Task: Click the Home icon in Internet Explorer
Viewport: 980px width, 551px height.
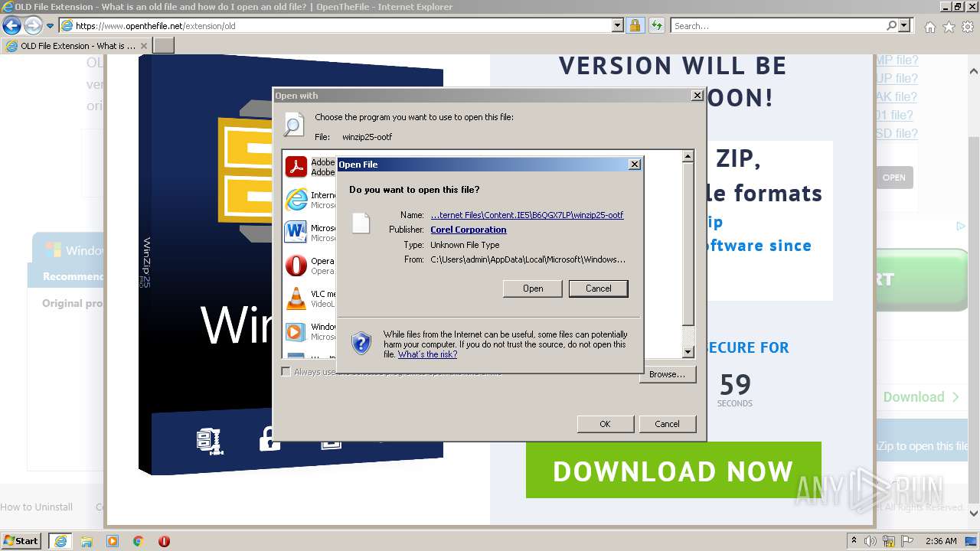Action: coord(929,27)
